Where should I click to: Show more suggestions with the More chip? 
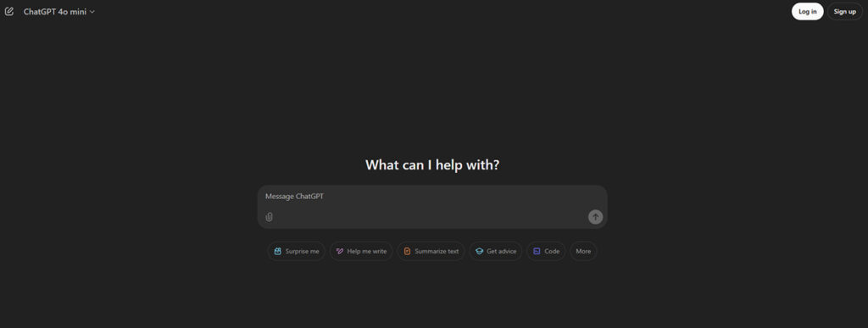[x=583, y=251]
